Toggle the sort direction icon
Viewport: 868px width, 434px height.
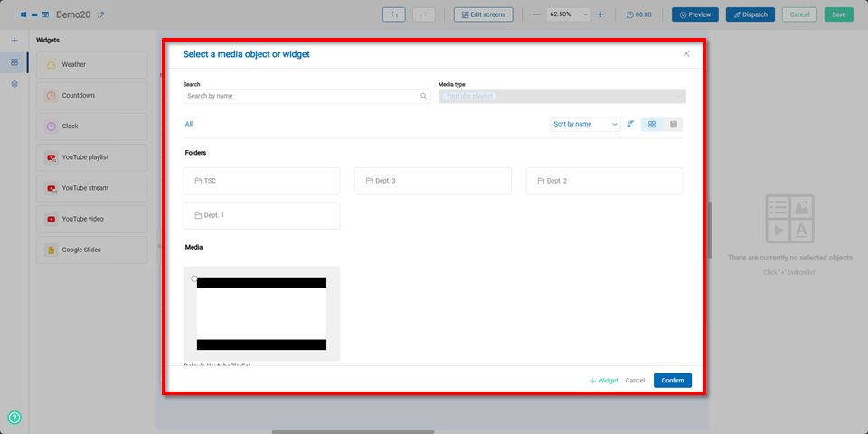pos(630,124)
